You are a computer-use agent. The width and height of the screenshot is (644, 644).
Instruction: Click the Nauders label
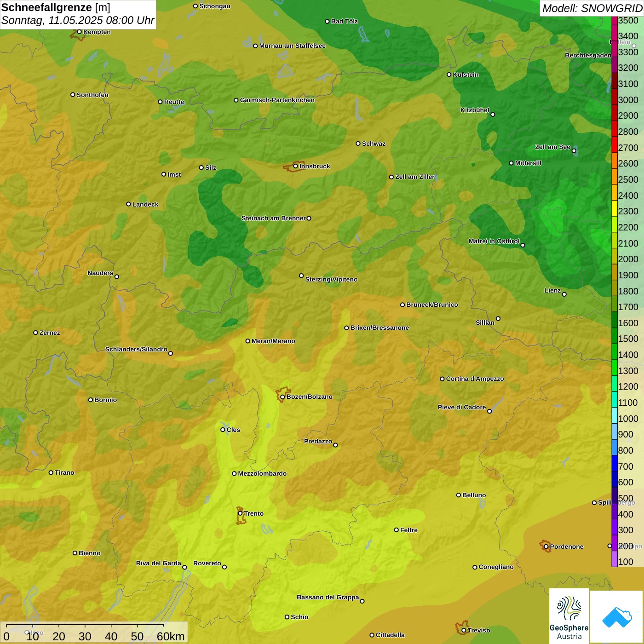pos(100,273)
